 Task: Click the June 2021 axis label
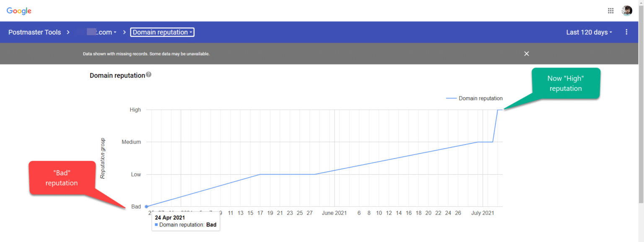click(334, 213)
